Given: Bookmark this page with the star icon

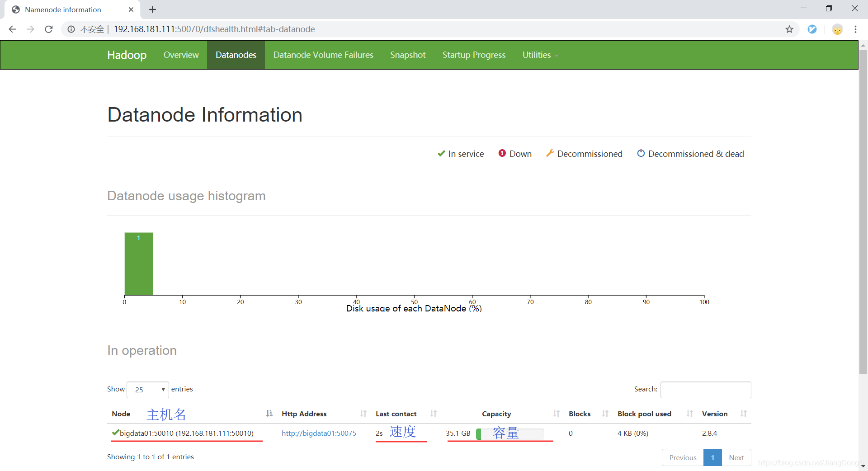Looking at the screenshot, I should (789, 29).
